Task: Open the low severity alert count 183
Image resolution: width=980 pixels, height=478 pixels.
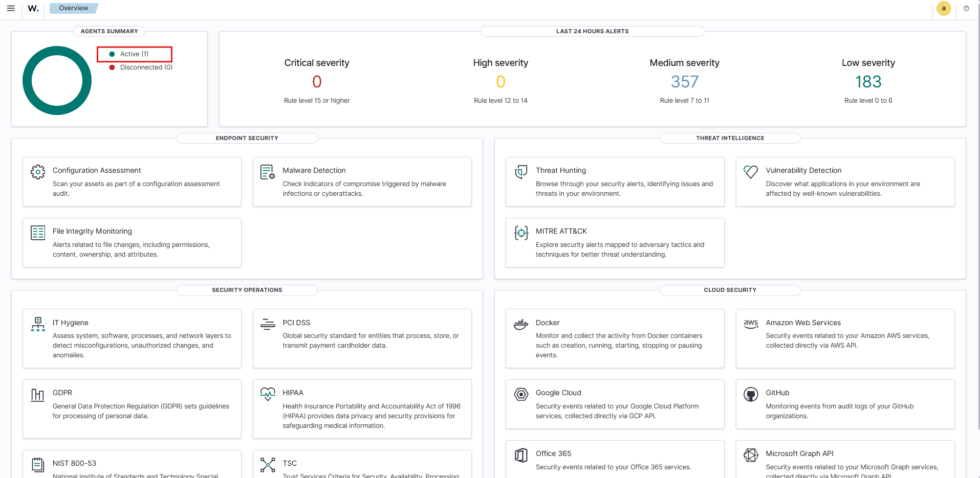Action: (868, 82)
